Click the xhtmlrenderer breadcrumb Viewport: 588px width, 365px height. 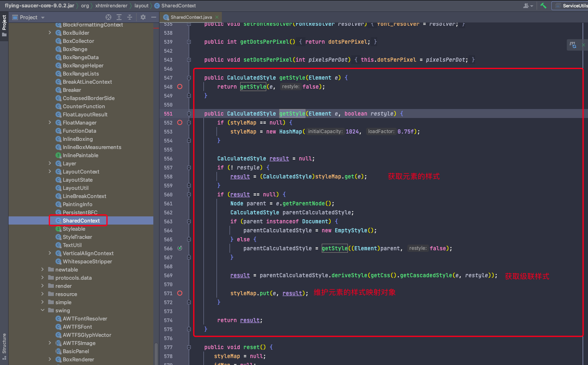point(111,6)
